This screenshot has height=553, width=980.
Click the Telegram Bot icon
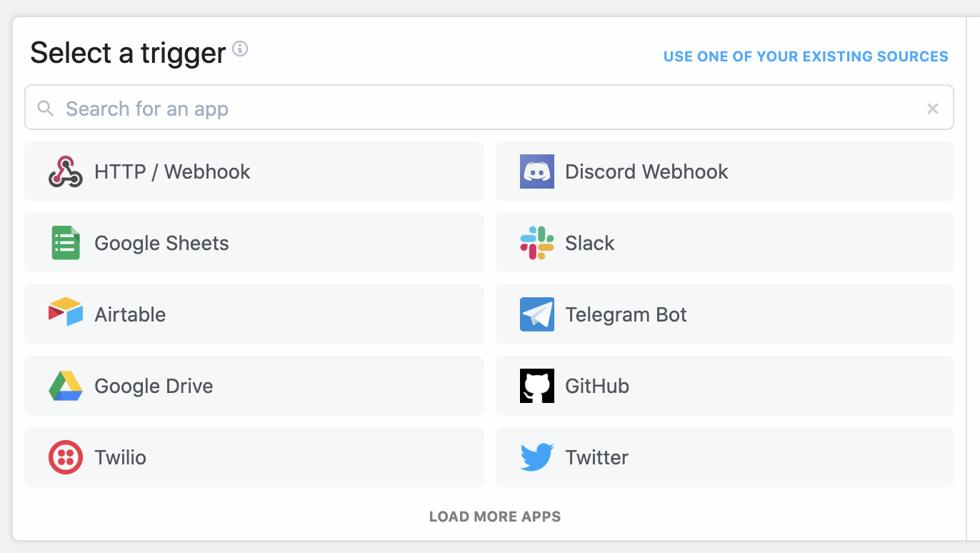coord(536,314)
